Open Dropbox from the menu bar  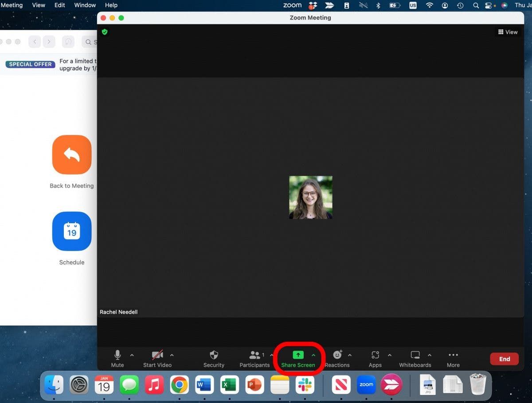click(x=313, y=5)
